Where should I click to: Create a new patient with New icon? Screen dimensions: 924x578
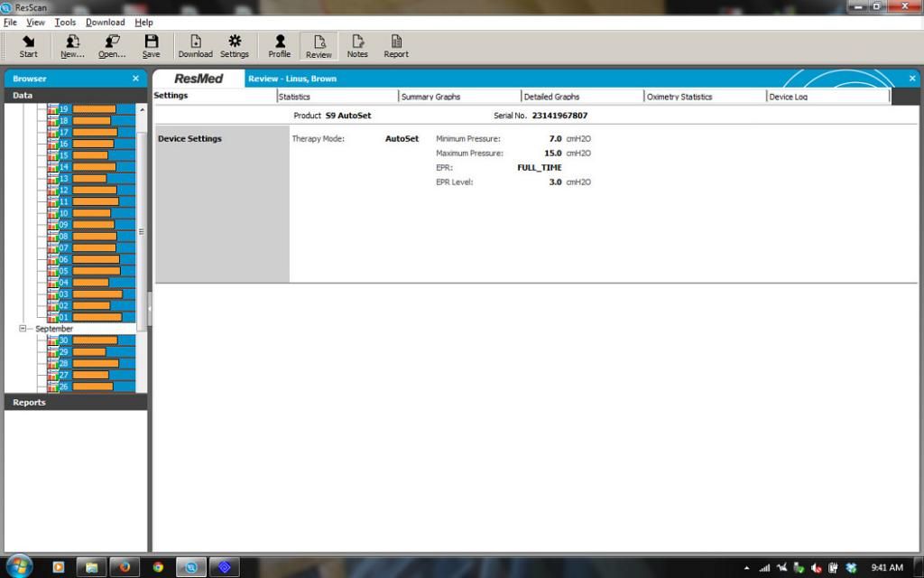[x=72, y=46]
